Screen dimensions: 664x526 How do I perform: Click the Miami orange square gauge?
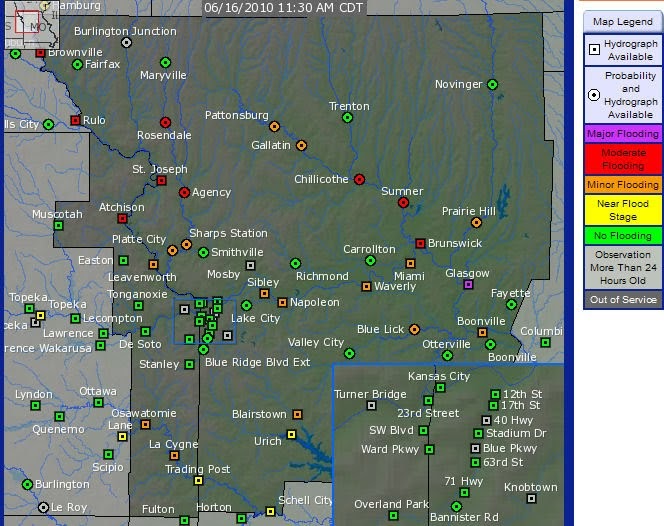pos(410,263)
